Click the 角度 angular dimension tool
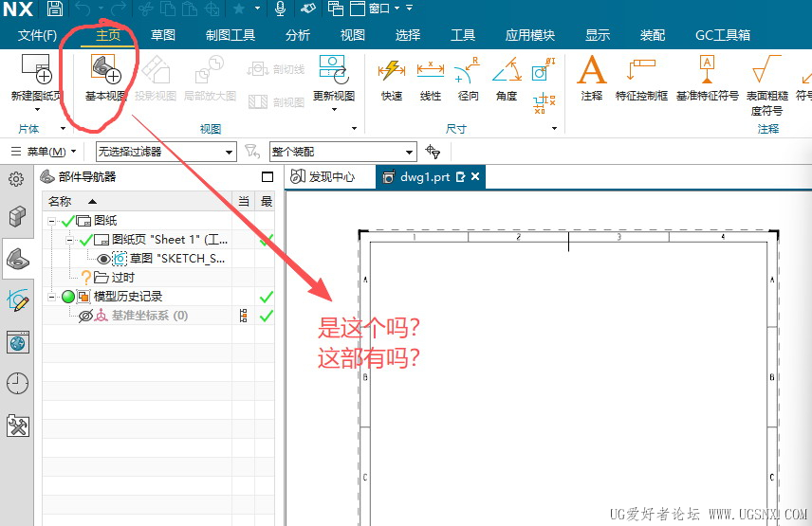The width and height of the screenshot is (812, 526). 507,81
